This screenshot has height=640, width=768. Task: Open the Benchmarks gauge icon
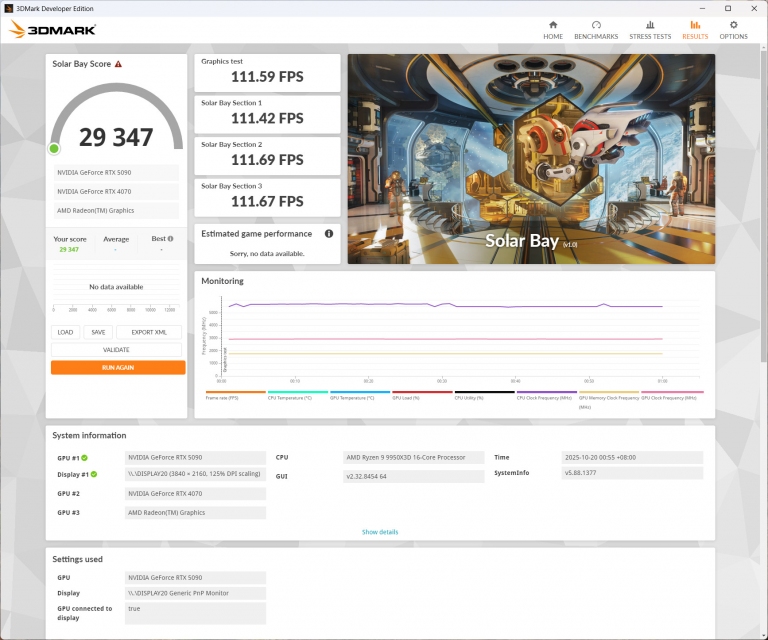(596, 25)
